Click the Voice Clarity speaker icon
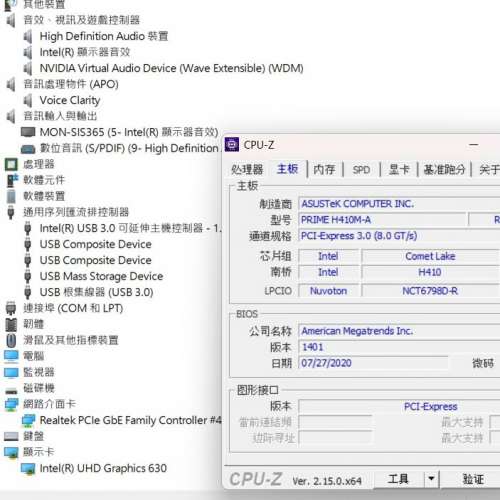This screenshot has width=500, height=500. click(x=28, y=100)
